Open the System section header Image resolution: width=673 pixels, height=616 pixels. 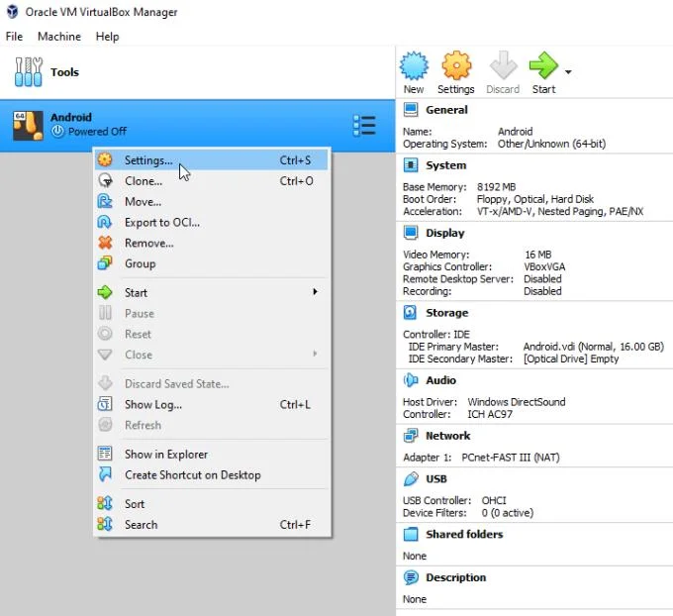[x=446, y=165]
